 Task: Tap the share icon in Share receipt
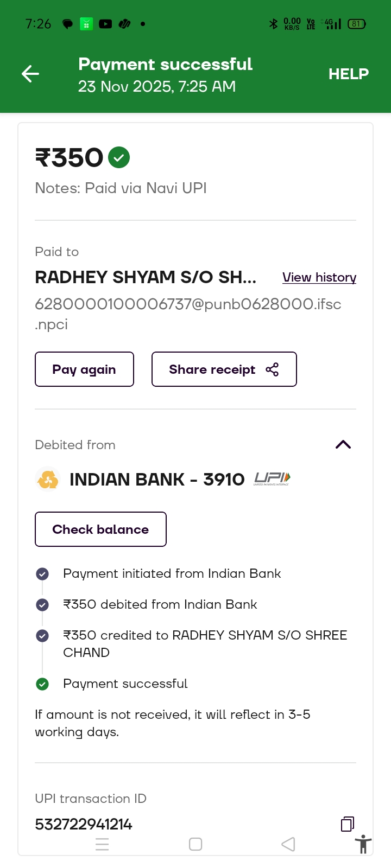click(x=272, y=369)
